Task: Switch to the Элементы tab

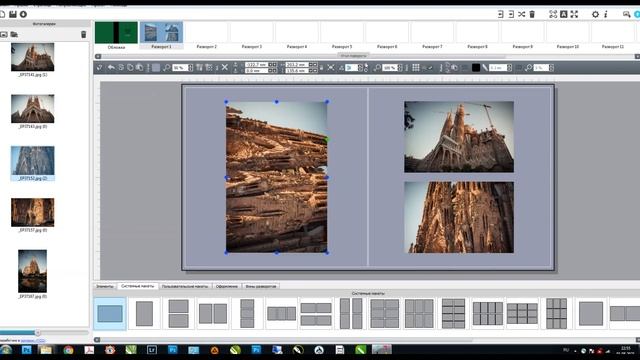Action: coord(105,286)
